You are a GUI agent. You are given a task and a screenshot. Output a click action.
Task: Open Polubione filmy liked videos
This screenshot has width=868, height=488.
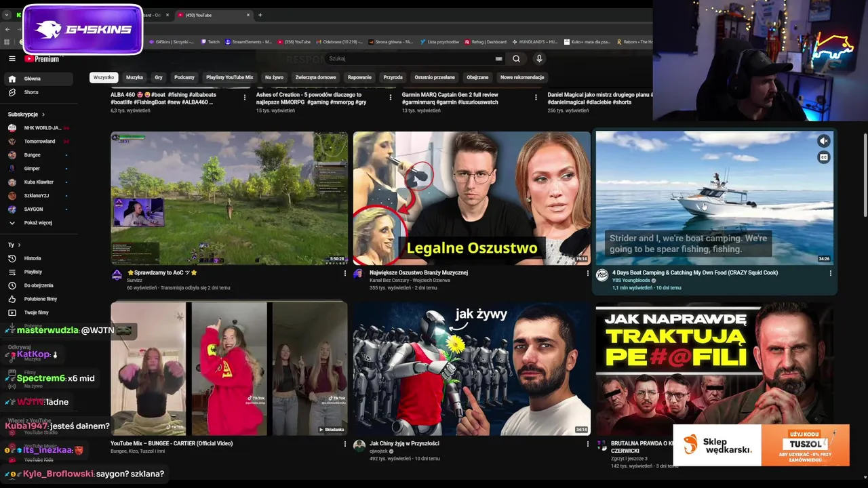tap(39, 299)
